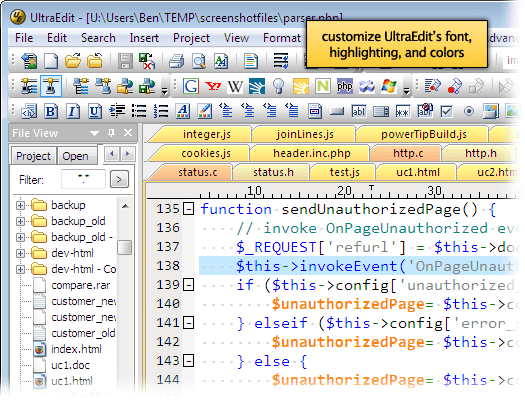Expand the backup_old folder
Screen dimensions: 525x400
pos(20,221)
